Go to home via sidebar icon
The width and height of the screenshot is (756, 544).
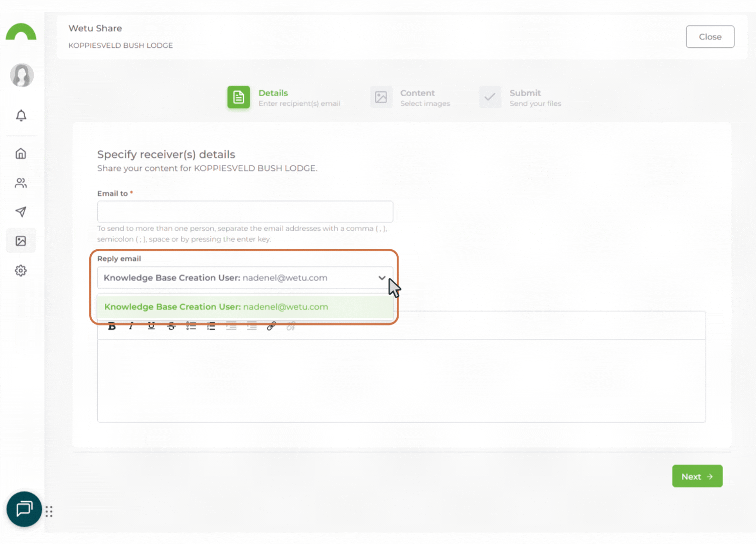tap(21, 154)
